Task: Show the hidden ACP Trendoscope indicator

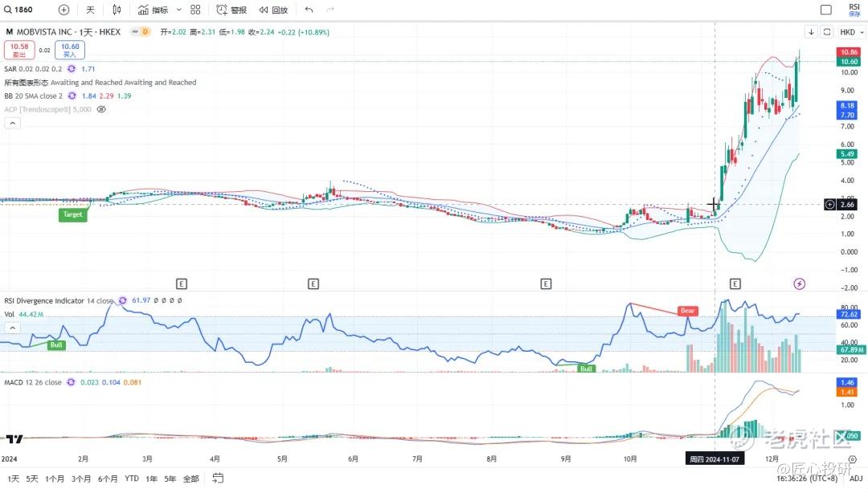Action: click(101, 109)
